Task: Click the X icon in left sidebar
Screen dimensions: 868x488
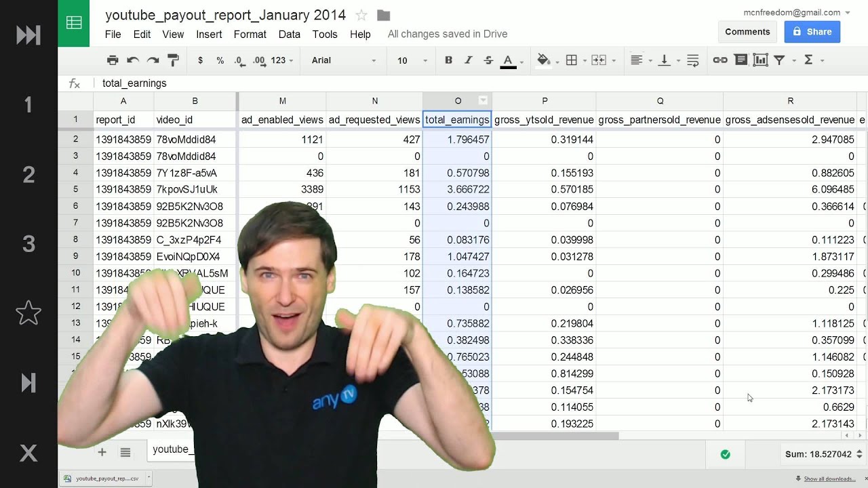Action: click(x=28, y=453)
